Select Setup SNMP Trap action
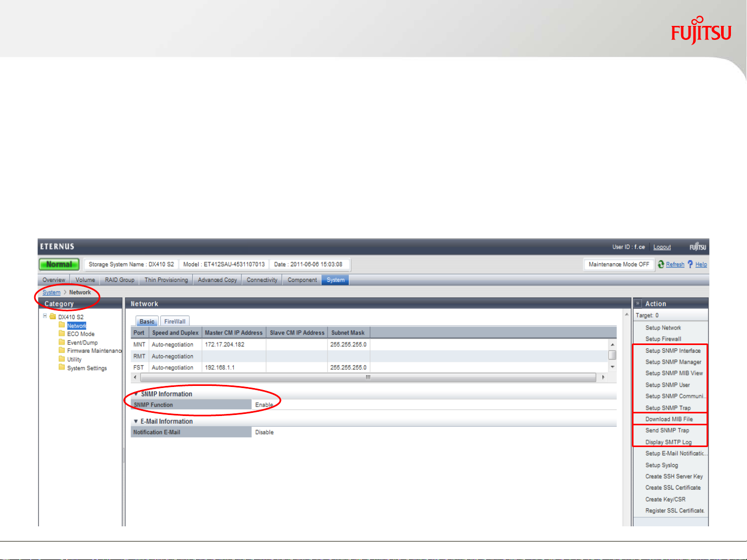Viewport: 747px width, 560px height. 668,408
